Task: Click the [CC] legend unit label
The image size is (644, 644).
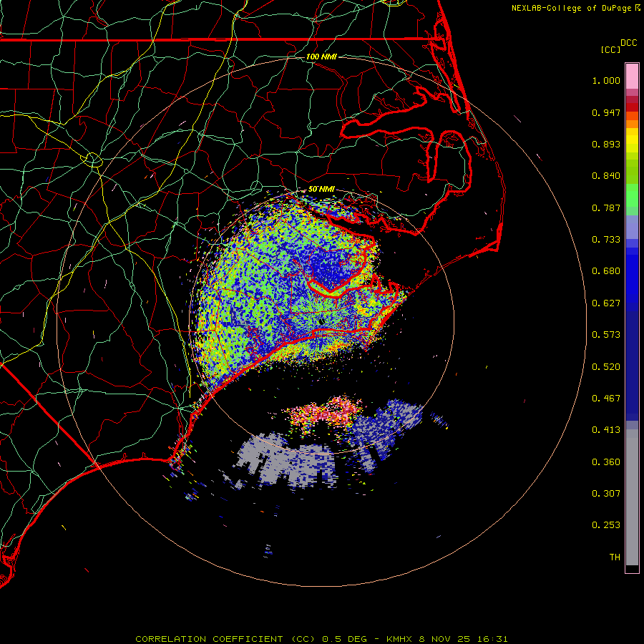Action: click(x=610, y=49)
